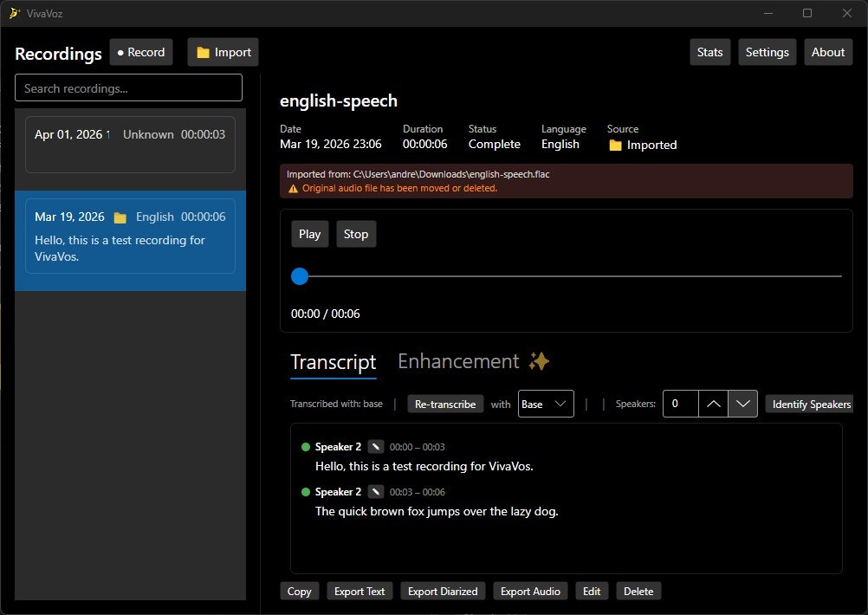868x615 pixels.
Task: Open the About page
Action: coord(827,52)
